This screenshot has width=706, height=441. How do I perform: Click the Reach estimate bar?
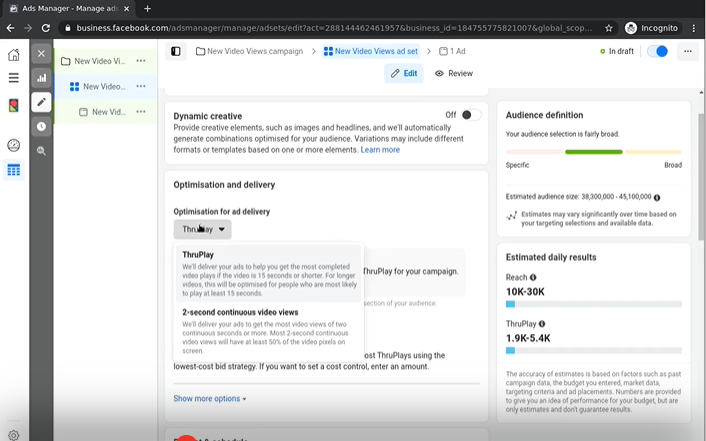593,304
